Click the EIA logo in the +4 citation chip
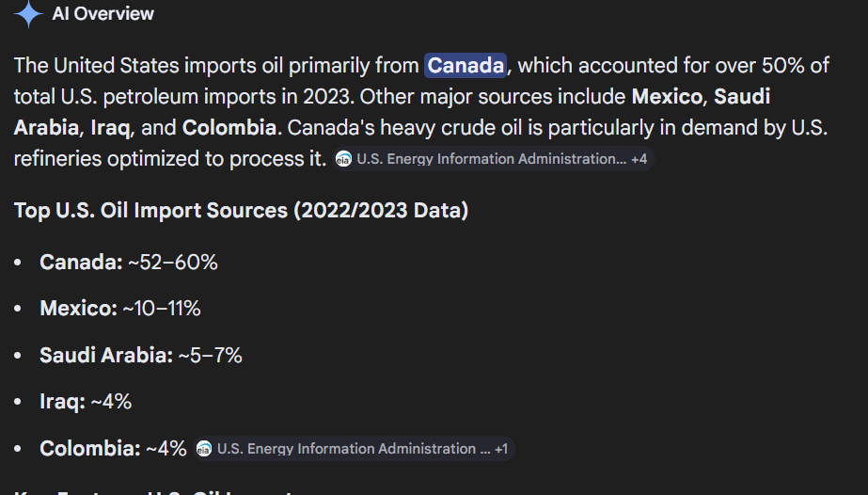This screenshot has width=868, height=495. (x=343, y=159)
